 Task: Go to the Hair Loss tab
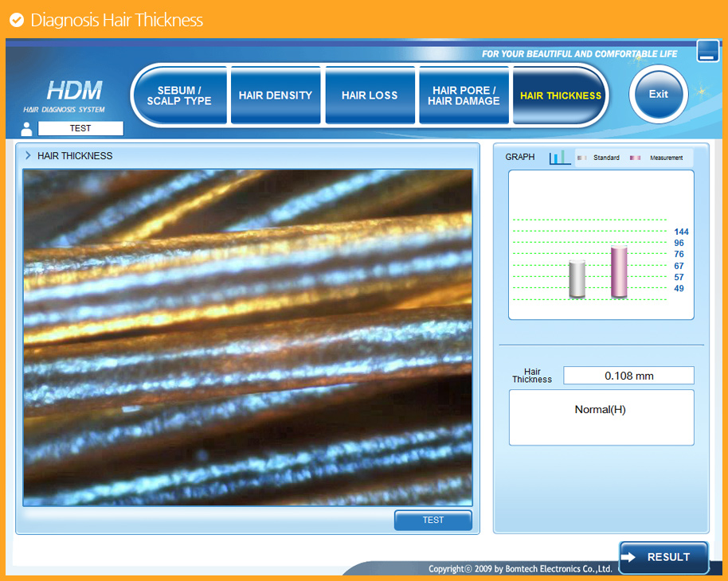click(370, 96)
